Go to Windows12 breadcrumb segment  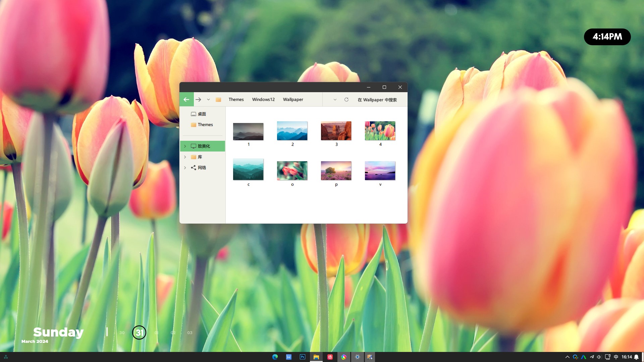[x=263, y=100]
